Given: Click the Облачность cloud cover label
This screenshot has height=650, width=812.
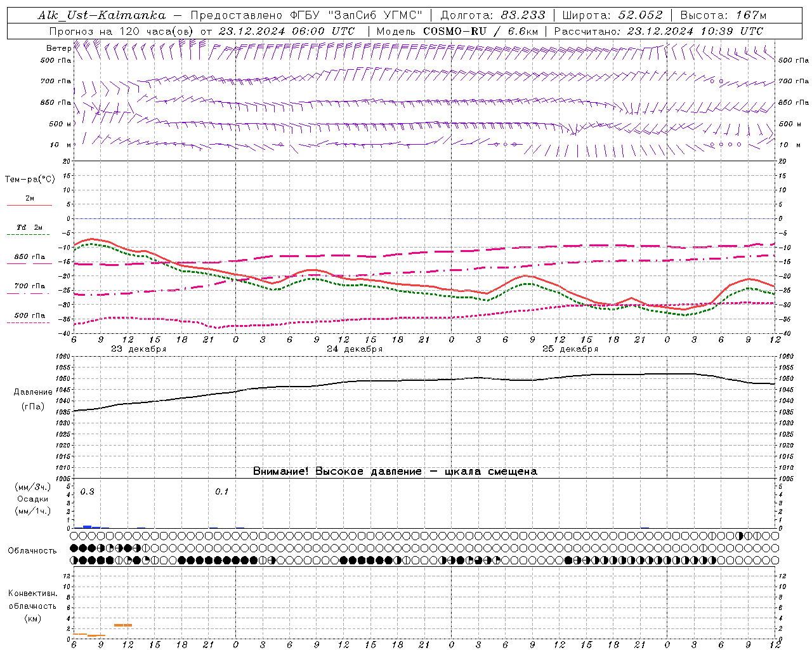Looking at the screenshot, I should click(x=32, y=551).
